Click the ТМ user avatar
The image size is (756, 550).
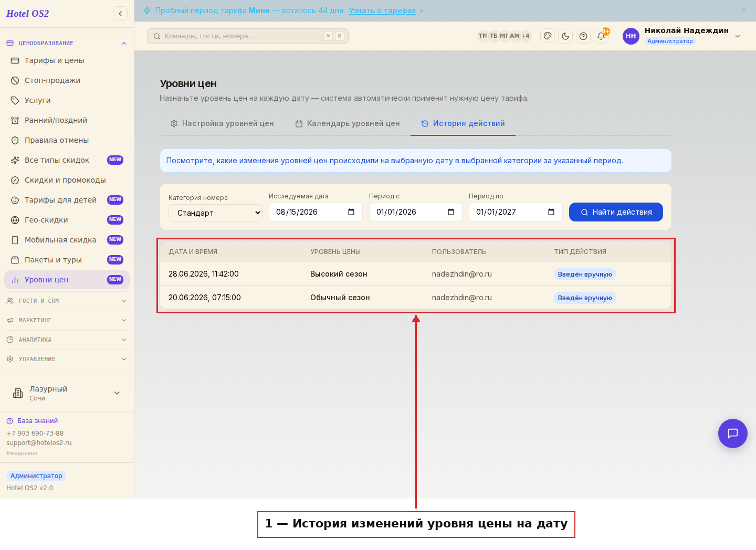coord(482,36)
